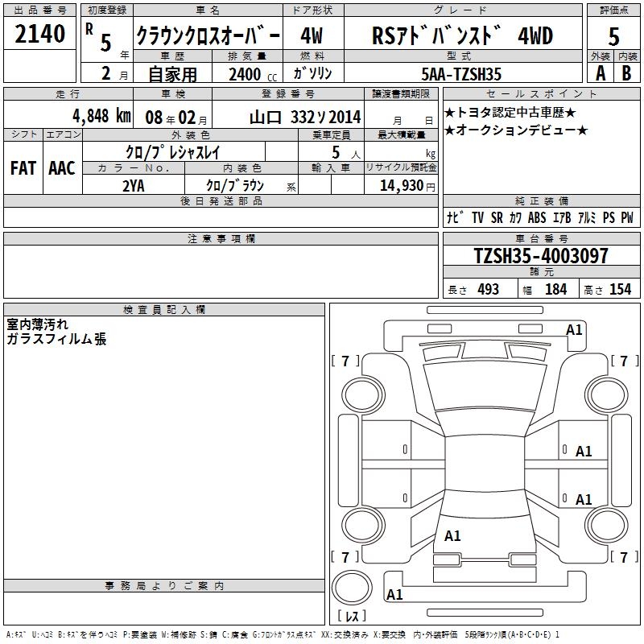Click the fuel type ガソリン
This screenshot has width=644, height=644.
pyautogui.click(x=312, y=73)
